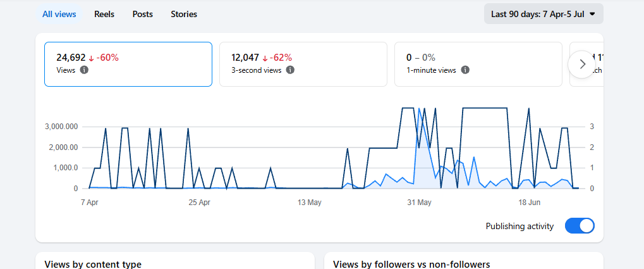Click the right chevron to show more metrics
This screenshot has height=269, width=644.
point(582,64)
